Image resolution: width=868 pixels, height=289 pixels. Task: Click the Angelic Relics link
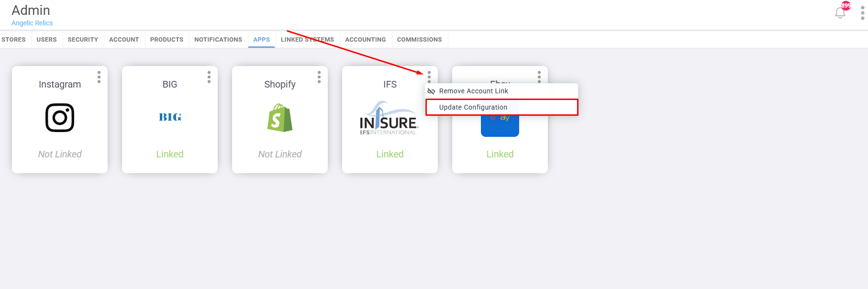click(x=32, y=23)
